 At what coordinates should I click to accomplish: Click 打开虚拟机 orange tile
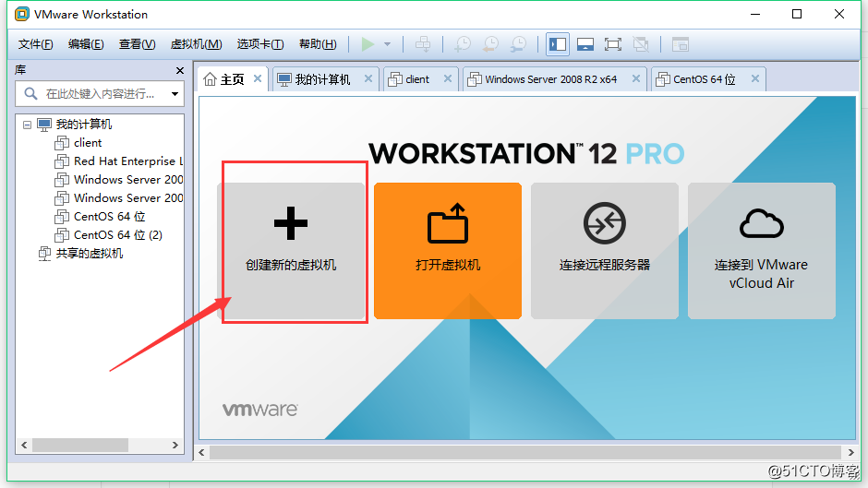(448, 251)
